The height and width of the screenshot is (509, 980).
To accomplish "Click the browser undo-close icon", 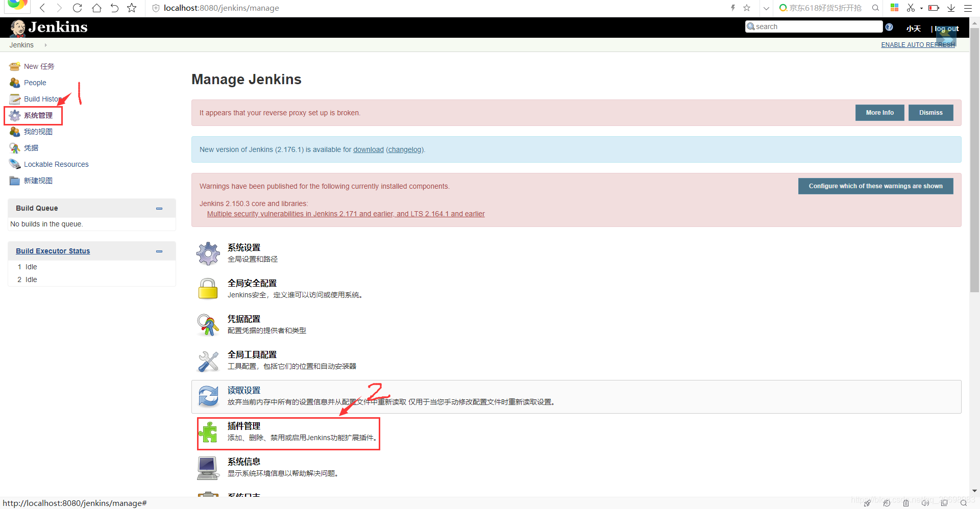I will tap(114, 8).
